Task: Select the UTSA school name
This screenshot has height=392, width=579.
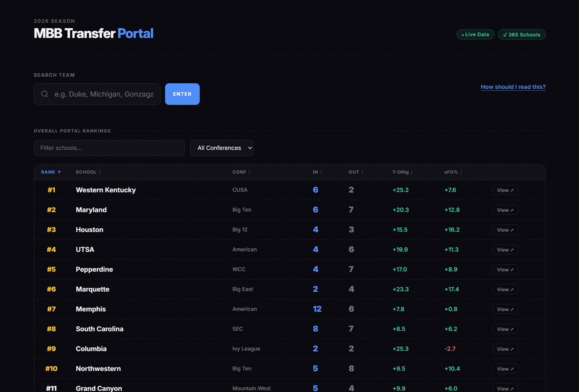Action: point(85,249)
